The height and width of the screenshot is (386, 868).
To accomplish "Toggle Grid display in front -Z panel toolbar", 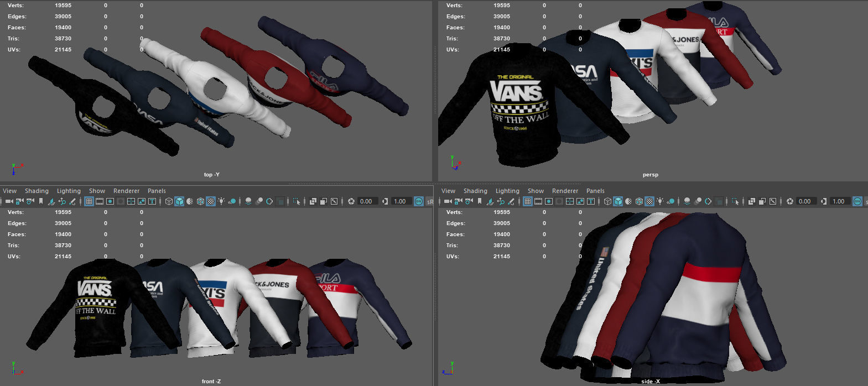I will tap(89, 201).
